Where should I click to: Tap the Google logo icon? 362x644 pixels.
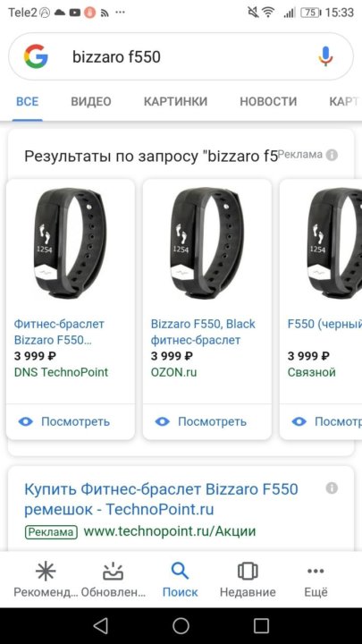[x=36, y=56]
